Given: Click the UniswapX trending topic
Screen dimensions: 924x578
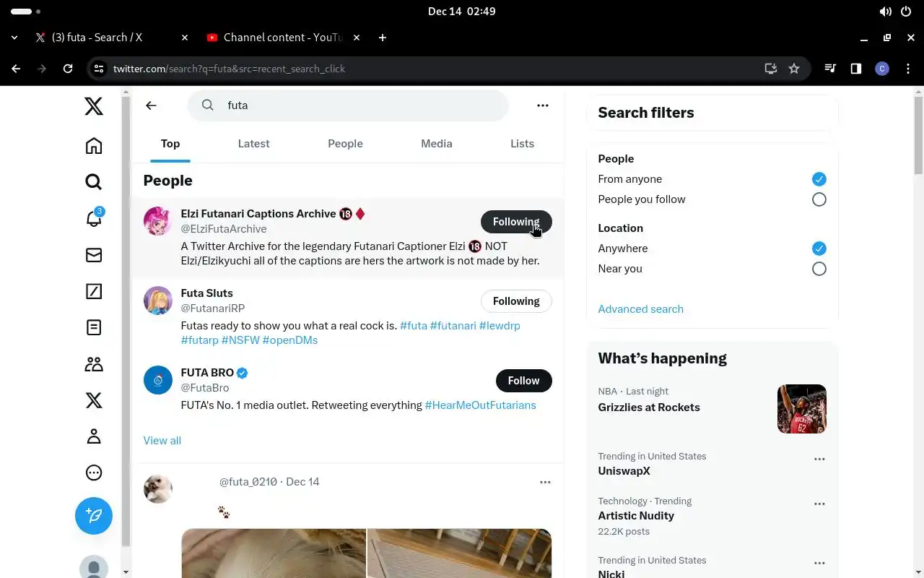Looking at the screenshot, I should [624, 471].
